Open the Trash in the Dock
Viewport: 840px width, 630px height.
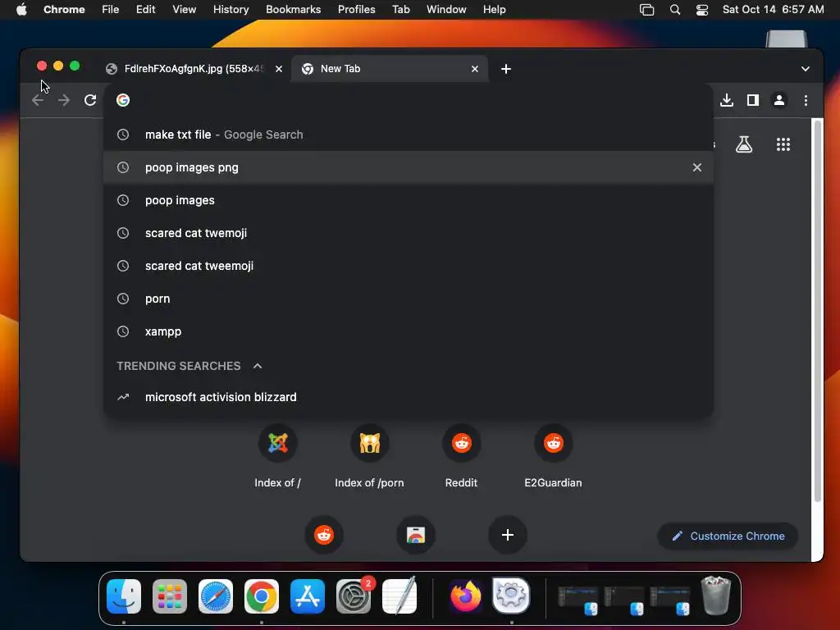pos(716,596)
